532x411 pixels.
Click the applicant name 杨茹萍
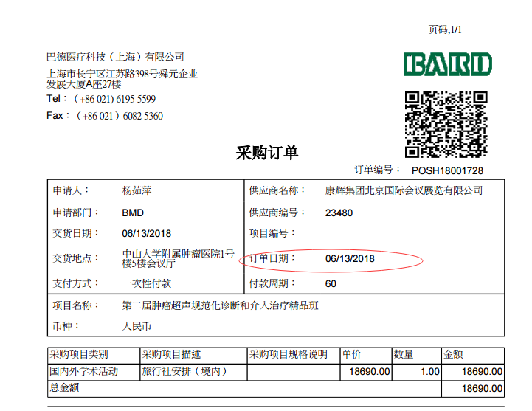pos(137,190)
